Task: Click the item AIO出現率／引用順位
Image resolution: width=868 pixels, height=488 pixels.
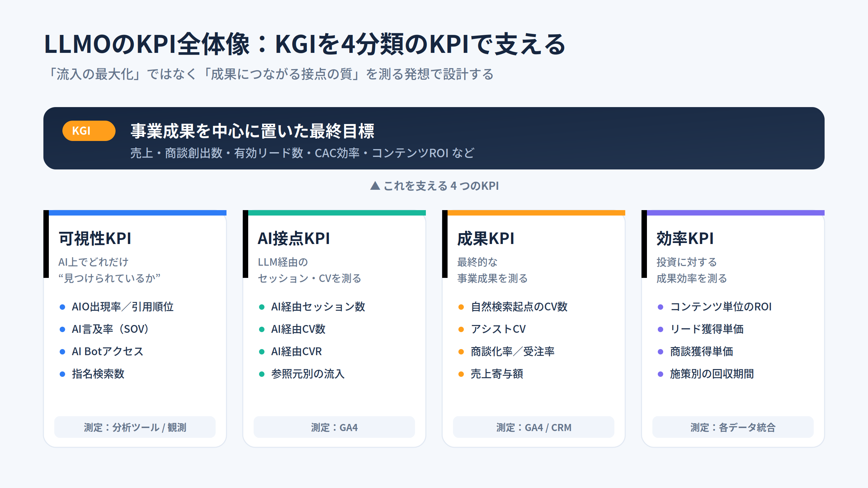Action: tap(123, 307)
